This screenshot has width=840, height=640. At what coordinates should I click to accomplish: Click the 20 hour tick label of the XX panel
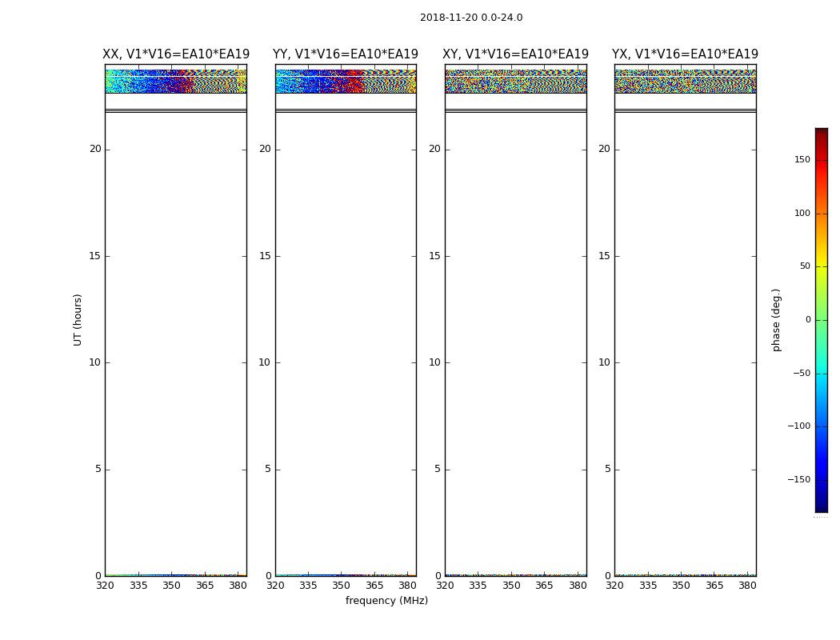point(95,149)
